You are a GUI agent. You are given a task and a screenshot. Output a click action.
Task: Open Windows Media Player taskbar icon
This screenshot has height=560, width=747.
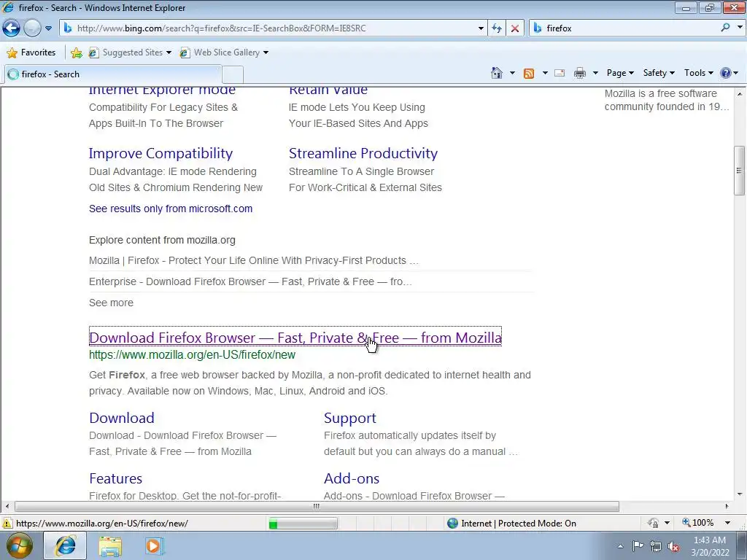[x=154, y=545]
